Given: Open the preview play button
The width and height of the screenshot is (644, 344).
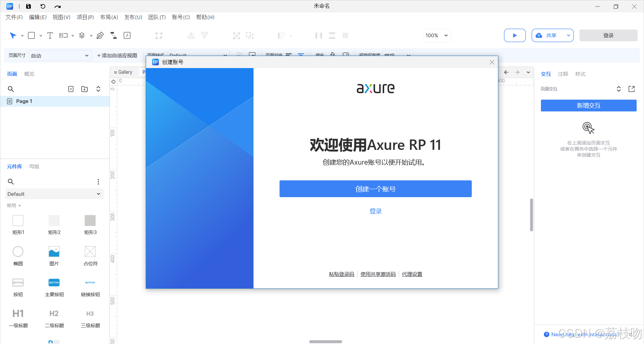Looking at the screenshot, I should pos(515,35).
